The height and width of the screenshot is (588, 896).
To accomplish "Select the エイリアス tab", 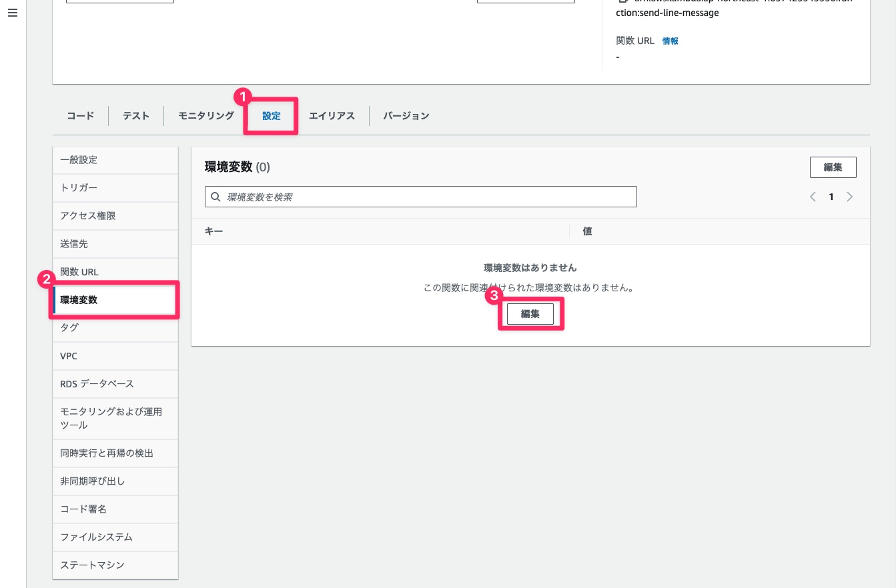I will (x=332, y=115).
